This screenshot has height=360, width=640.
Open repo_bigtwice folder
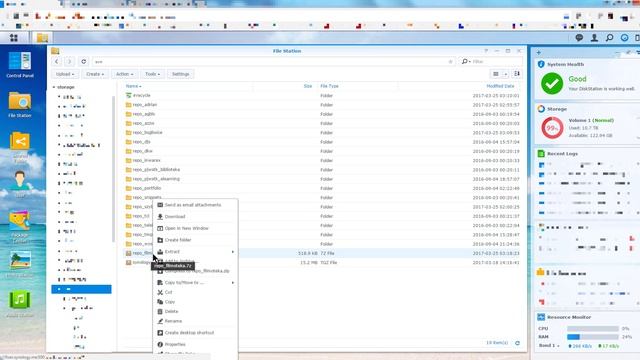(147, 132)
